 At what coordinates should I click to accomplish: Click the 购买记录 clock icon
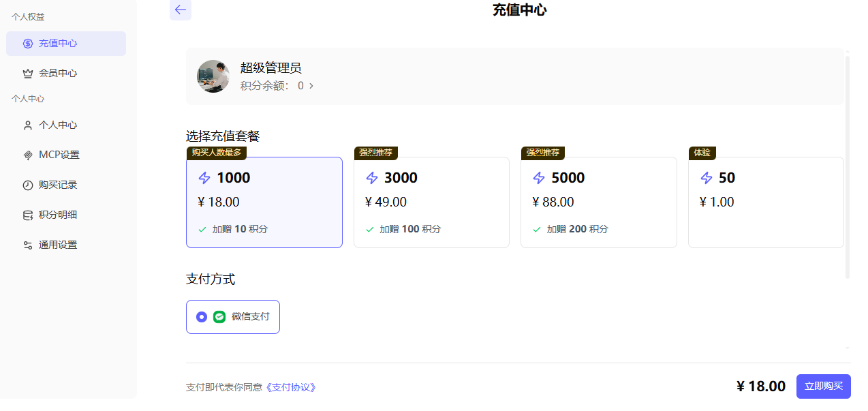28,185
